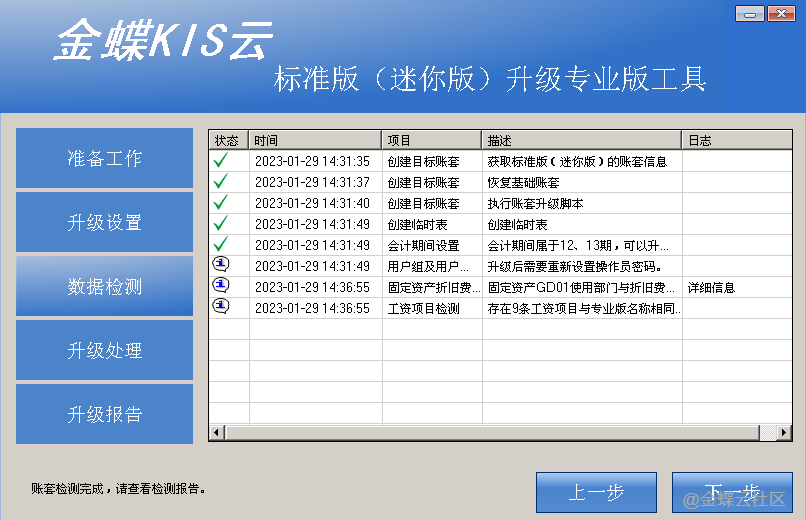Image resolution: width=806 pixels, height=520 pixels.
Task: Click info icon for 用户组及用户 row
Action: [x=221, y=265]
